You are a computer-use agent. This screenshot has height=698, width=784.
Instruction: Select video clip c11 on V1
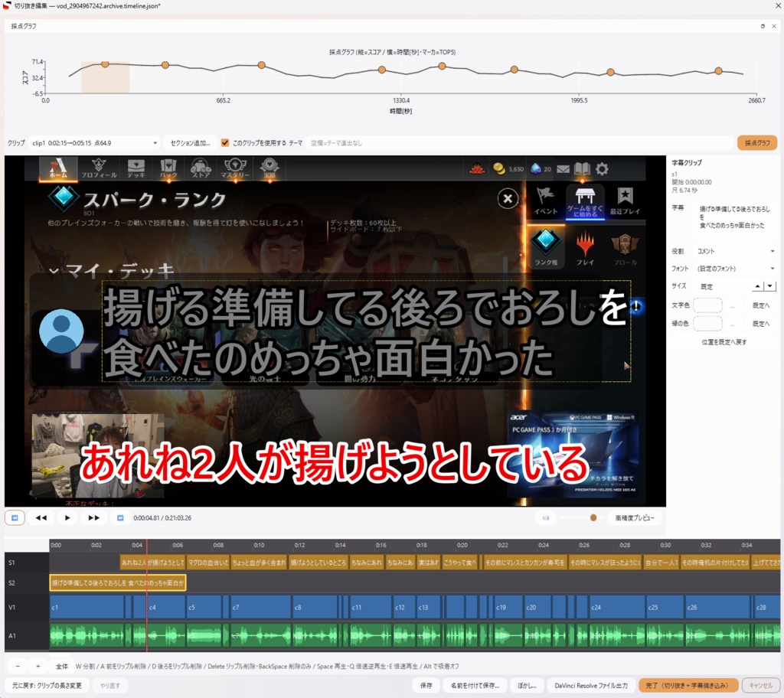371,607
